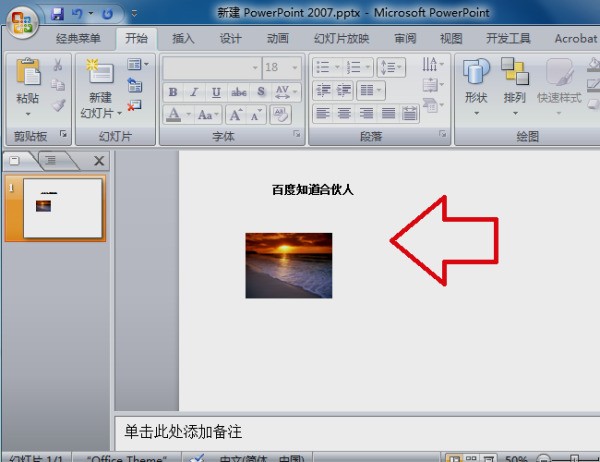Click the font color button
The width and height of the screenshot is (600, 462).
173,114
